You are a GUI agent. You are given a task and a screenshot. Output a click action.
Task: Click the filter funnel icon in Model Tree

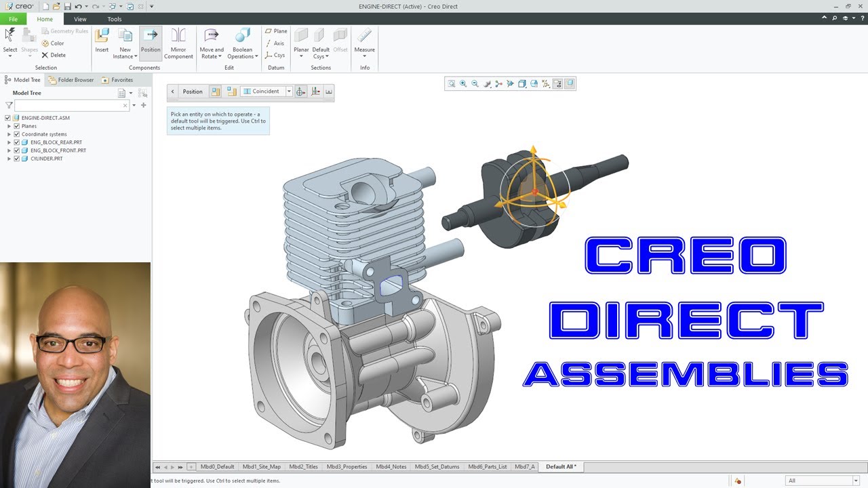[9, 105]
